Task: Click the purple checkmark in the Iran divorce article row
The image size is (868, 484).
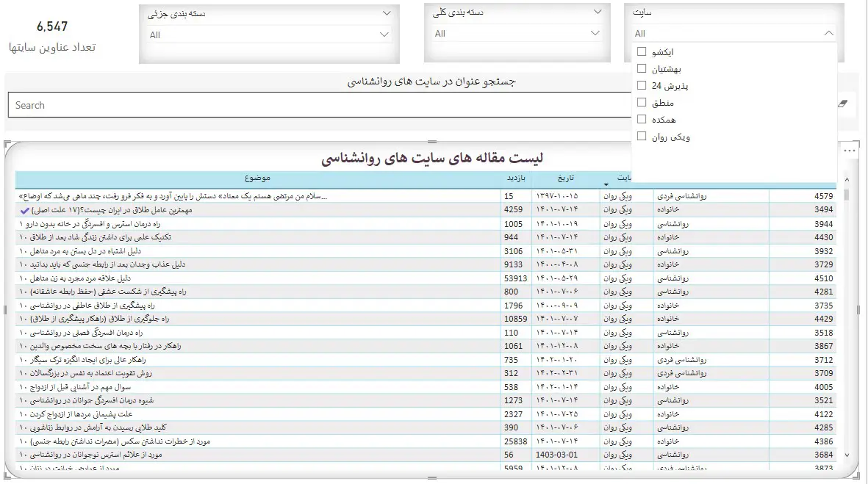Action: point(26,210)
